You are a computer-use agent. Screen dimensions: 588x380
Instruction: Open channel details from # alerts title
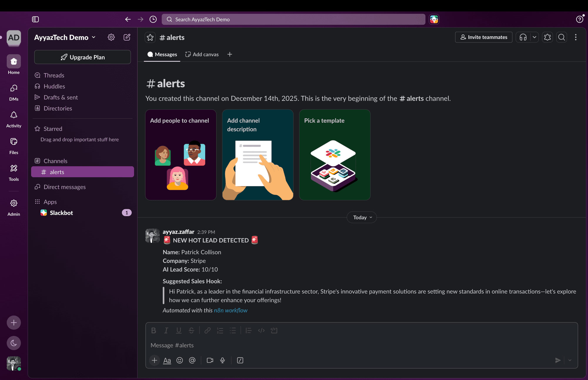point(172,37)
